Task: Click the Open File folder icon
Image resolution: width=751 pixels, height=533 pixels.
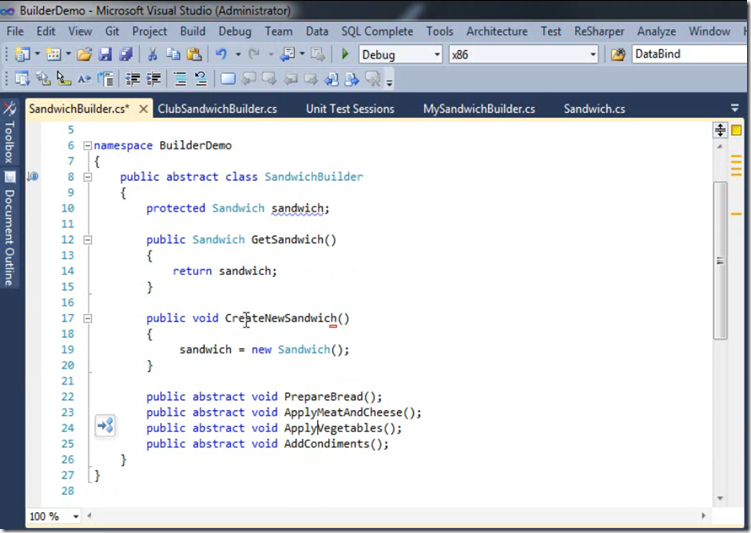Action: [84, 54]
